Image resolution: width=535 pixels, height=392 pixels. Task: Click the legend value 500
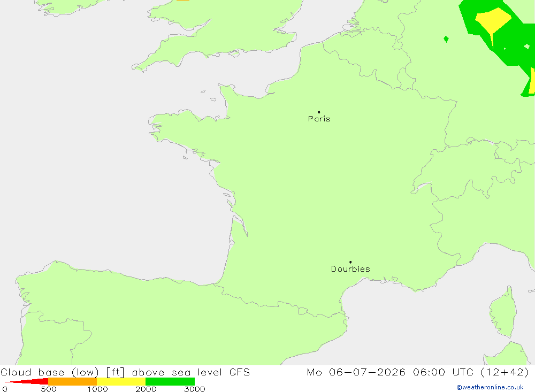(49, 389)
